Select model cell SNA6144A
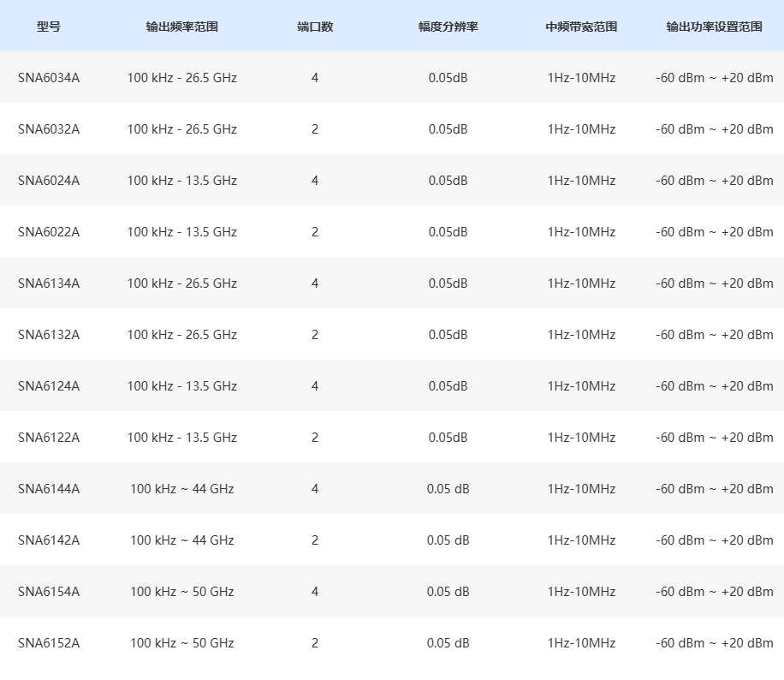The image size is (784, 680). [x=49, y=489]
